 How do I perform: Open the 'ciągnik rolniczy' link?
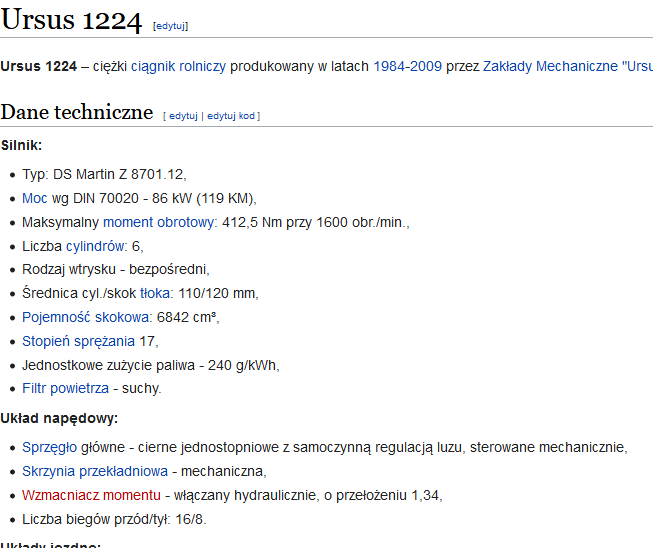(178, 67)
